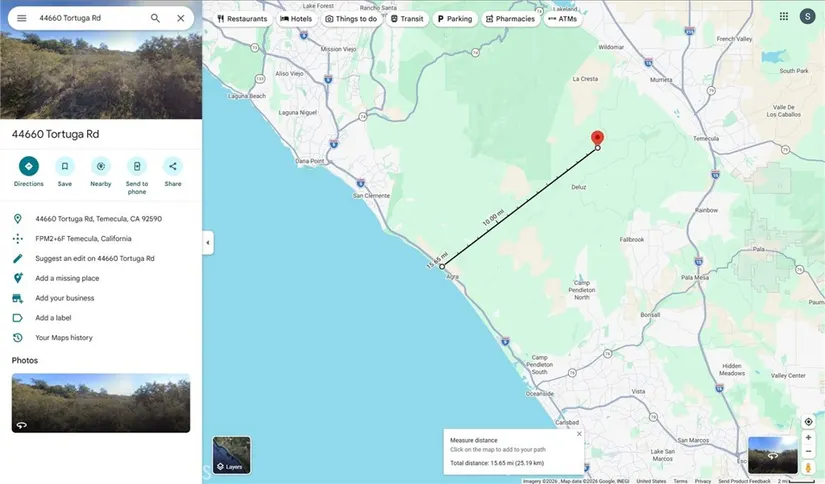Open the hamburger main menu
825x484 pixels.
[x=21, y=18]
